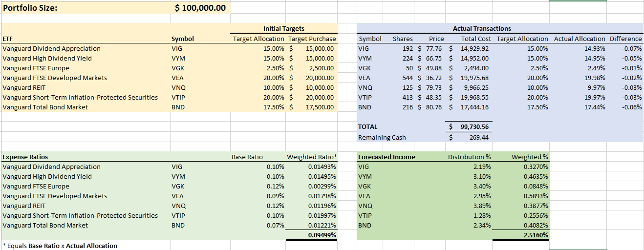Click the 'Shares' column header
This screenshot has height=250, width=644.
[402, 39]
